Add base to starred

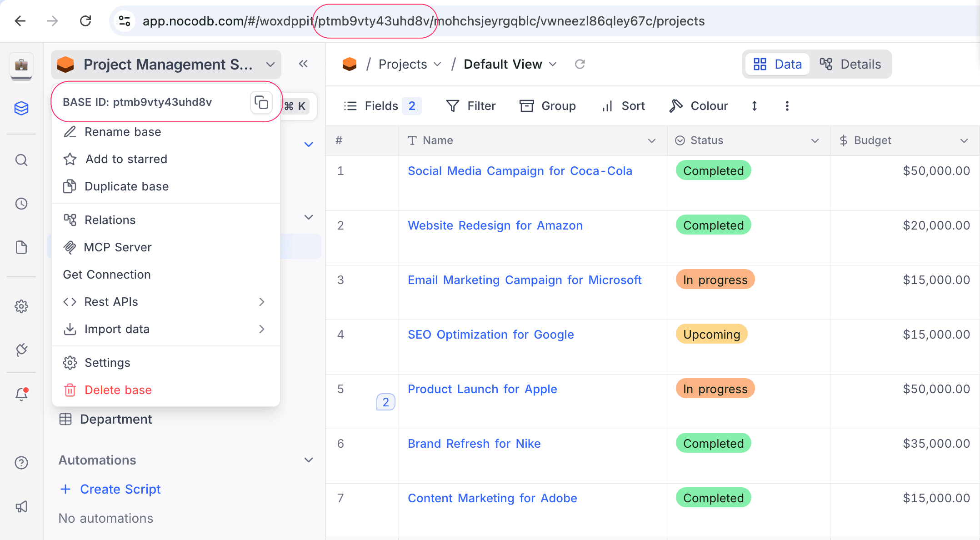[x=126, y=159]
